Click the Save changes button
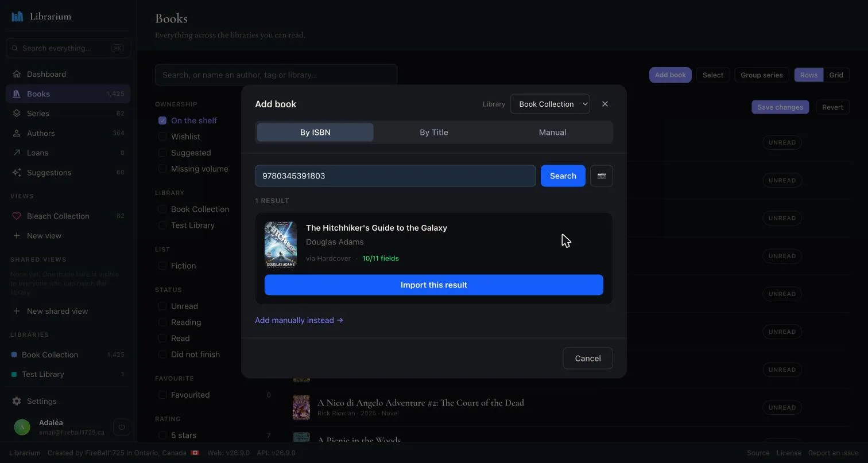868x463 pixels. tap(780, 107)
